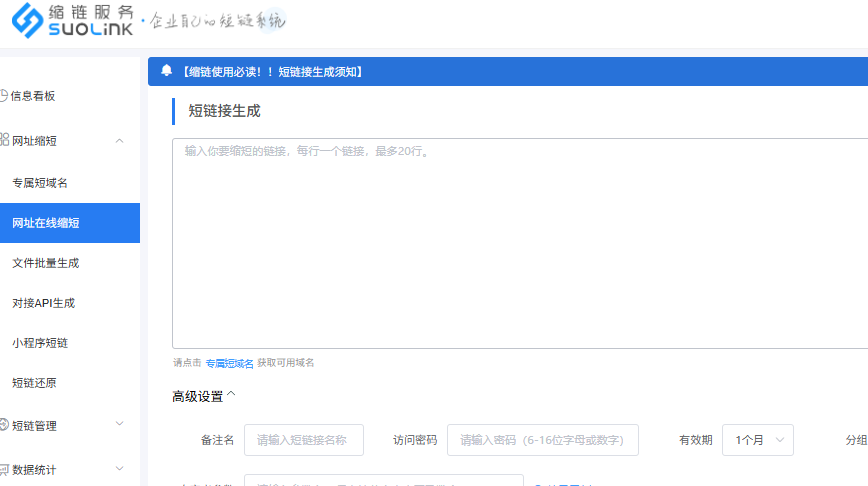Click the 短链管理 sidebar icon
868x486 pixels.
(x=4, y=425)
